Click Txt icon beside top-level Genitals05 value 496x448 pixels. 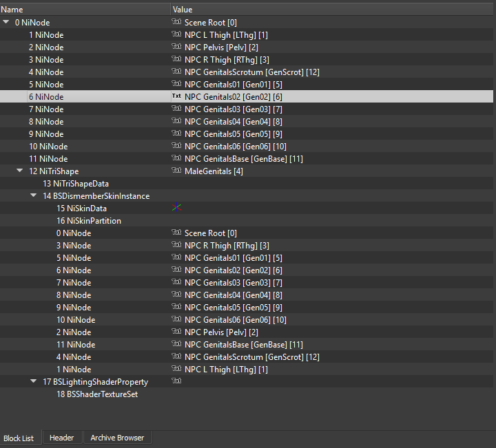[176, 134]
